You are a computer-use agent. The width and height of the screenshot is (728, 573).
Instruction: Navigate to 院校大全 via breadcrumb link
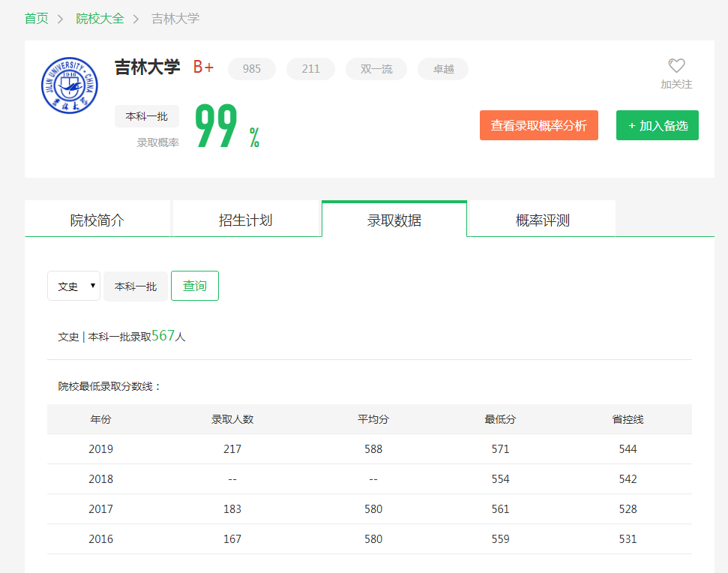click(101, 19)
